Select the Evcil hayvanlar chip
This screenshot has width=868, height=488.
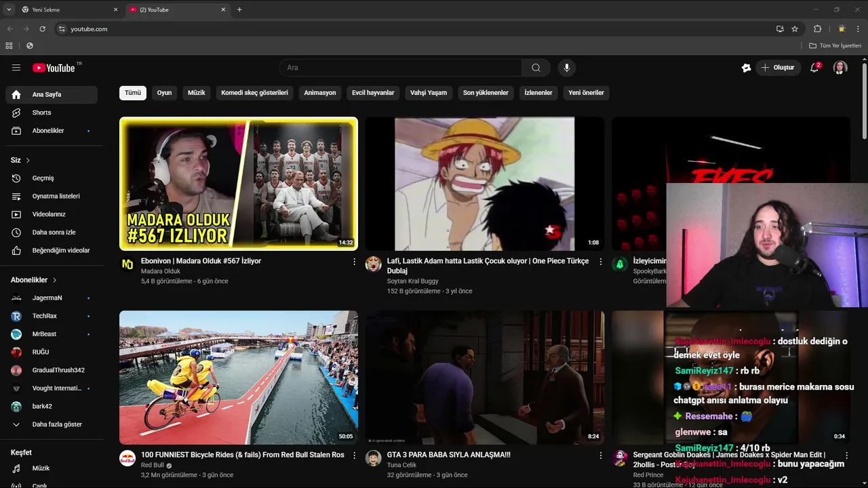point(373,93)
